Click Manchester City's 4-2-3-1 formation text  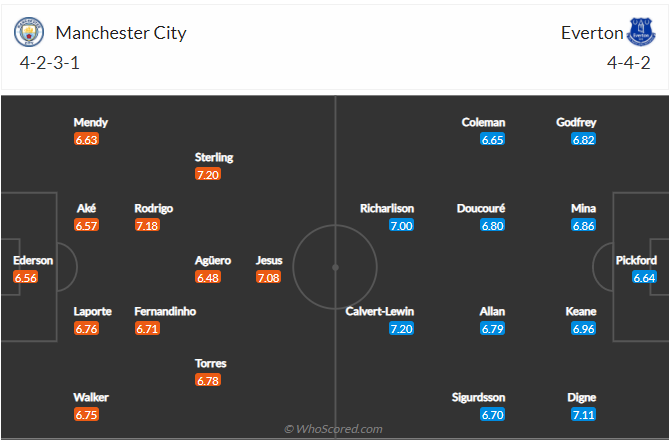point(51,62)
